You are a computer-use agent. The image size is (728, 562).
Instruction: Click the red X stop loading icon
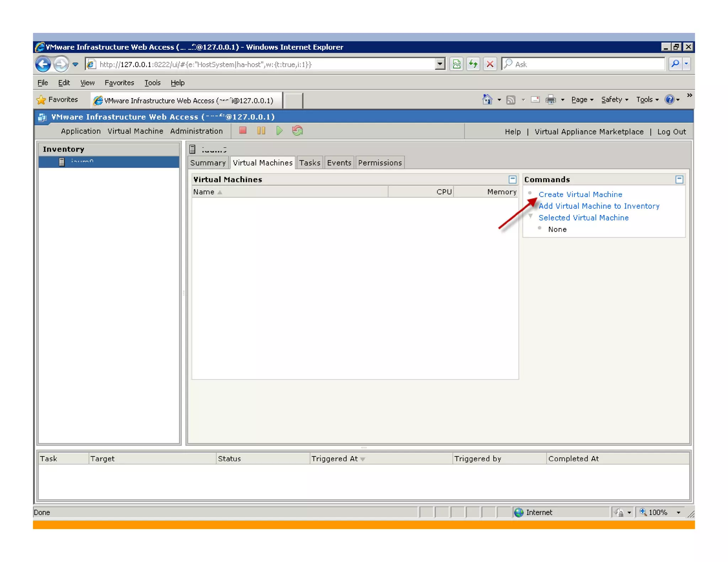click(490, 64)
